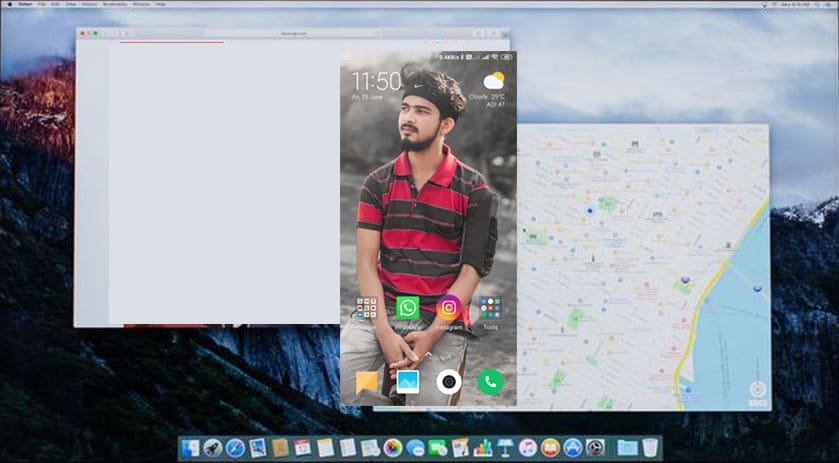Open the yellow Notes app on phone
The image size is (839, 463).
(x=367, y=381)
